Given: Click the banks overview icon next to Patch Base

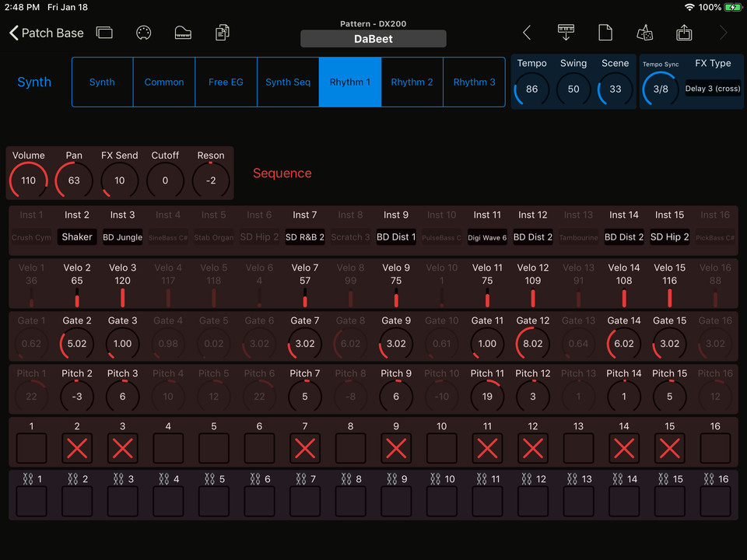Looking at the screenshot, I should pyautogui.click(x=106, y=33).
